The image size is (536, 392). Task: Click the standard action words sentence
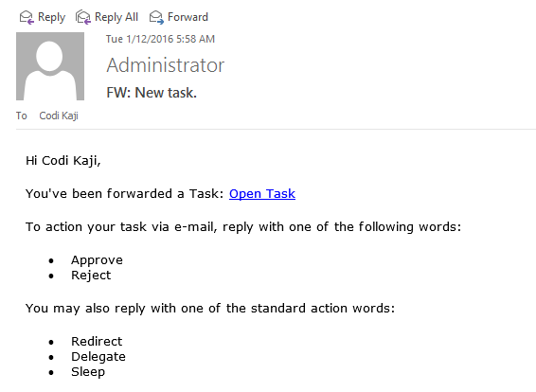210,309
